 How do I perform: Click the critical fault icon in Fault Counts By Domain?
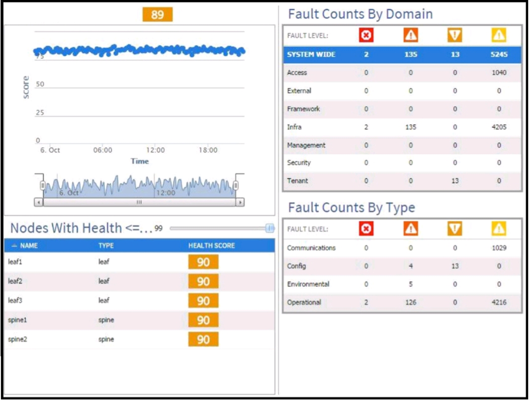coord(366,35)
